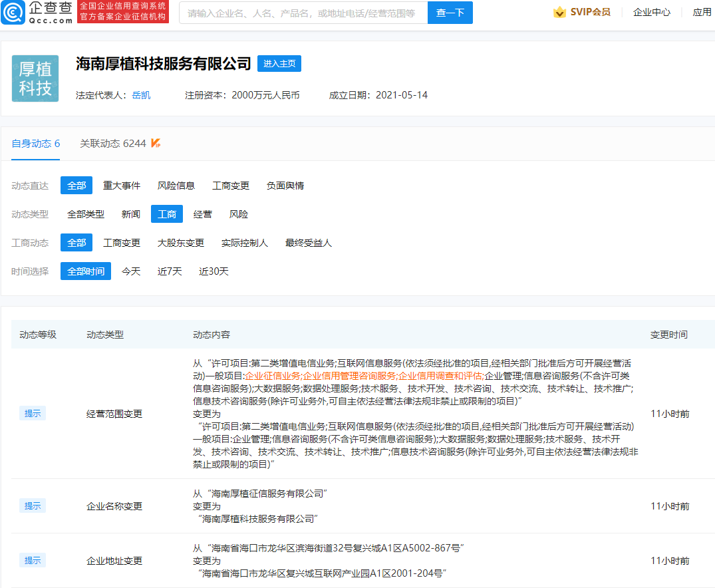Click 提示 tag in 企业名称变更 row
This screenshot has width=715, height=588.
point(33,506)
